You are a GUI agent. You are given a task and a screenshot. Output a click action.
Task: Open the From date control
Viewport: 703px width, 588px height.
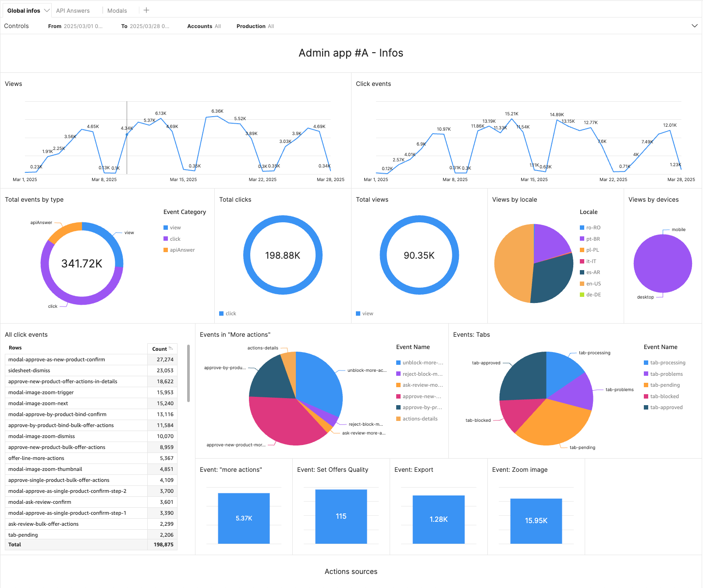(75, 26)
